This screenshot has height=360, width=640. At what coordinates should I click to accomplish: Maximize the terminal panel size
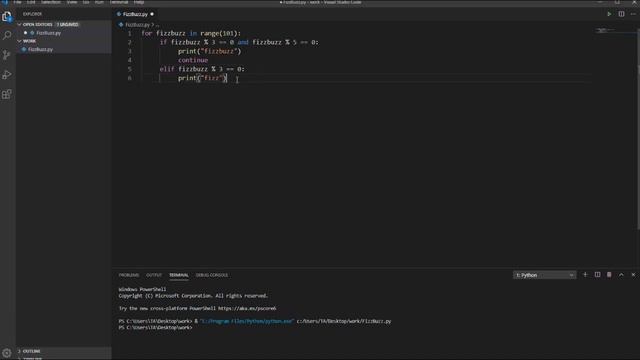621,275
